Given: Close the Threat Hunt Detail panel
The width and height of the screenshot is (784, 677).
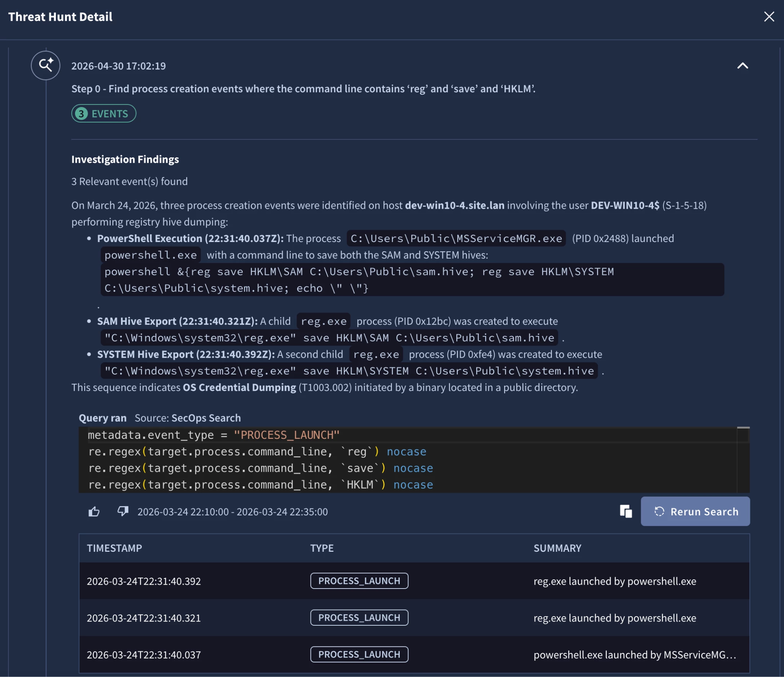Looking at the screenshot, I should click(x=769, y=16).
